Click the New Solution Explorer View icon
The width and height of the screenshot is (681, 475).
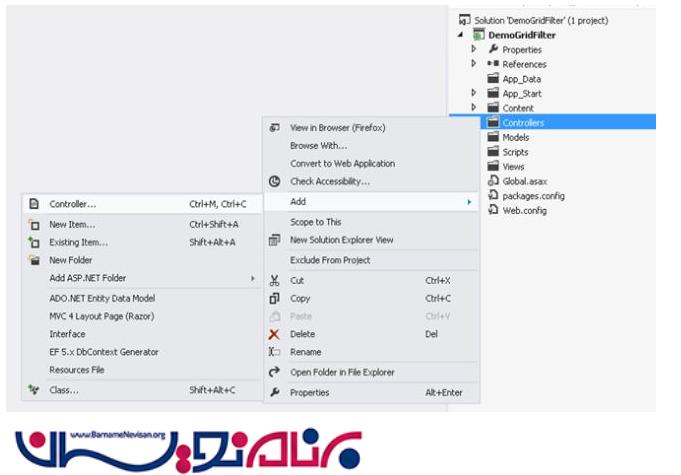274,240
